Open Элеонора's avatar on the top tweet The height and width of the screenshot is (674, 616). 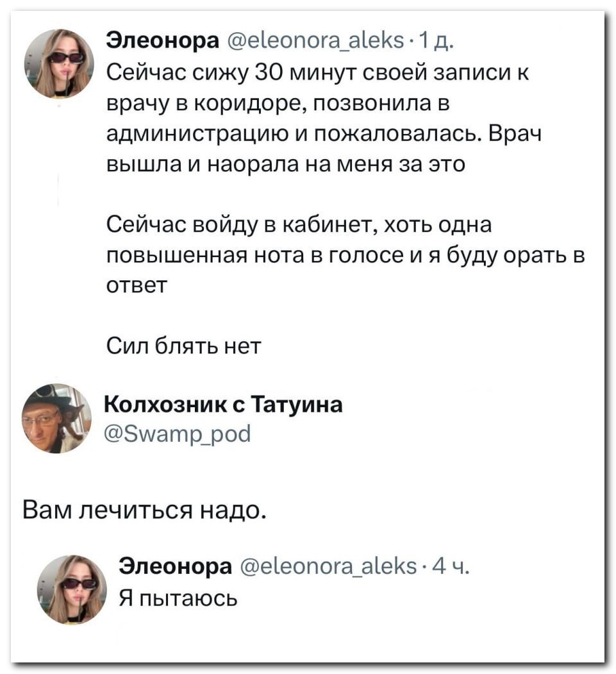pos(59,63)
